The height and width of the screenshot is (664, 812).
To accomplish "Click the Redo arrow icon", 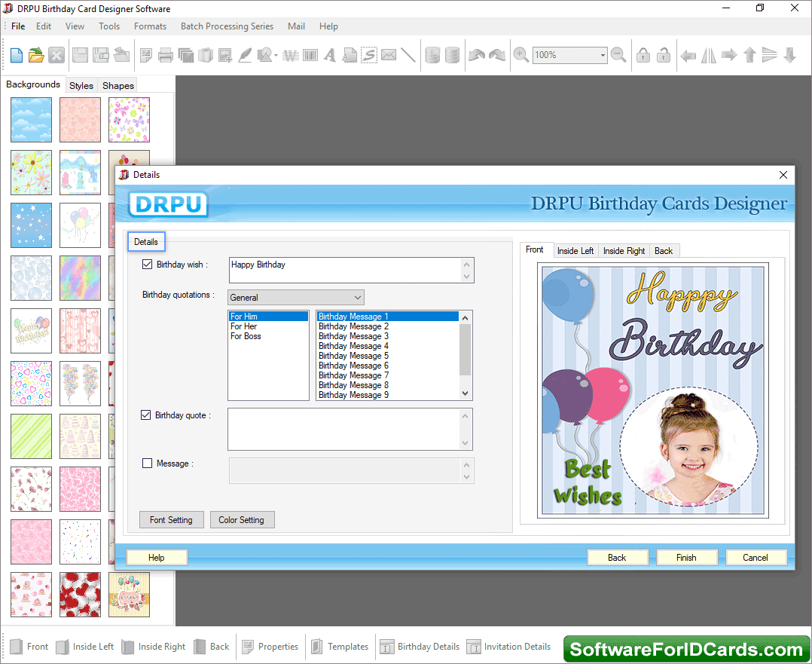I will point(497,55).
